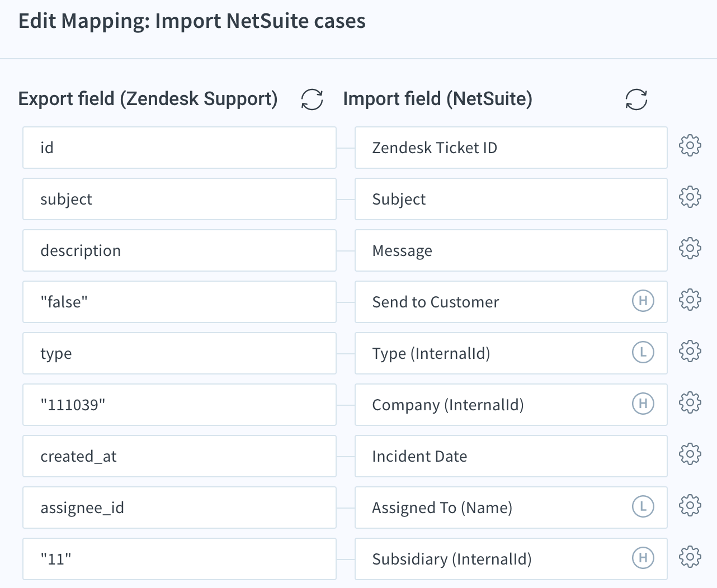Select the Company (InternalId) import field

511,405
